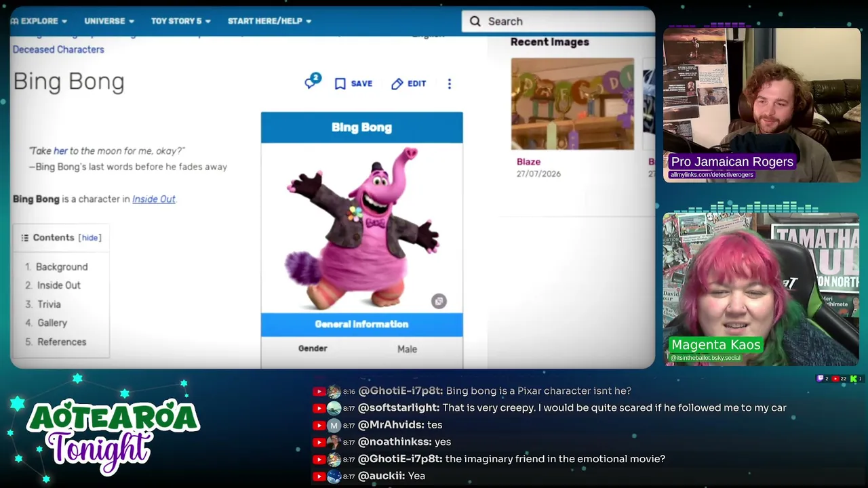868x488 pixels.
Task: Click MrAhvids' avatar in chat
Action: (334, 425)
